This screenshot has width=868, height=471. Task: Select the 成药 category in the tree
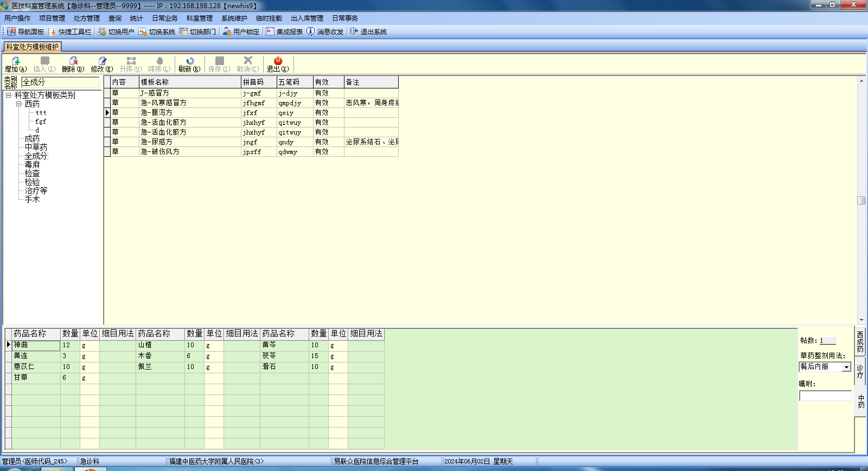coord(32,139)
